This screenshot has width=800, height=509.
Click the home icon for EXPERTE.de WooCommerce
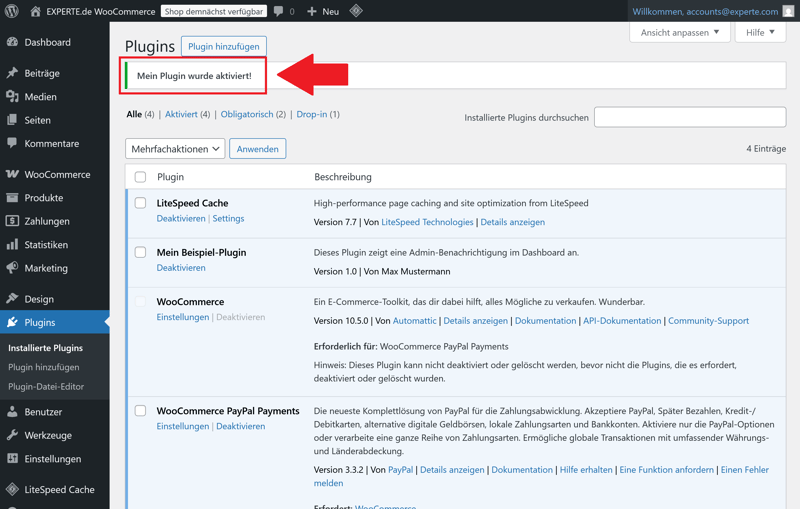pyautogui.click(x=35, y=11)
